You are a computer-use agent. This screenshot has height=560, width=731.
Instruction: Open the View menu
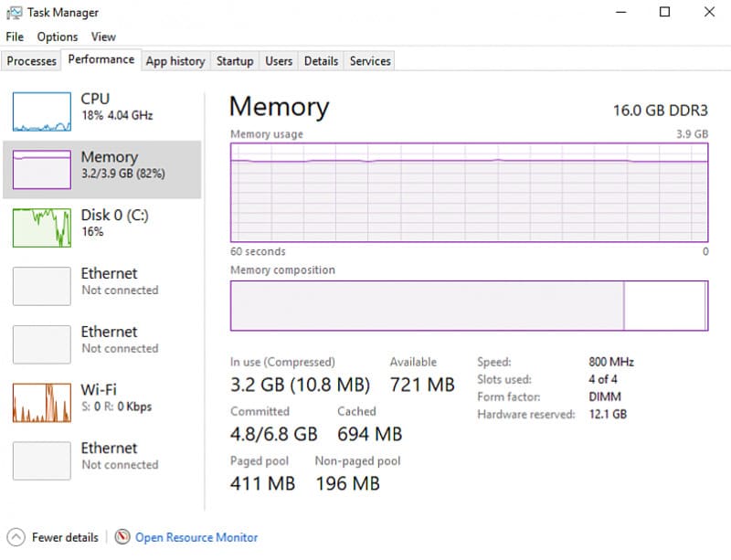point(103,37)
